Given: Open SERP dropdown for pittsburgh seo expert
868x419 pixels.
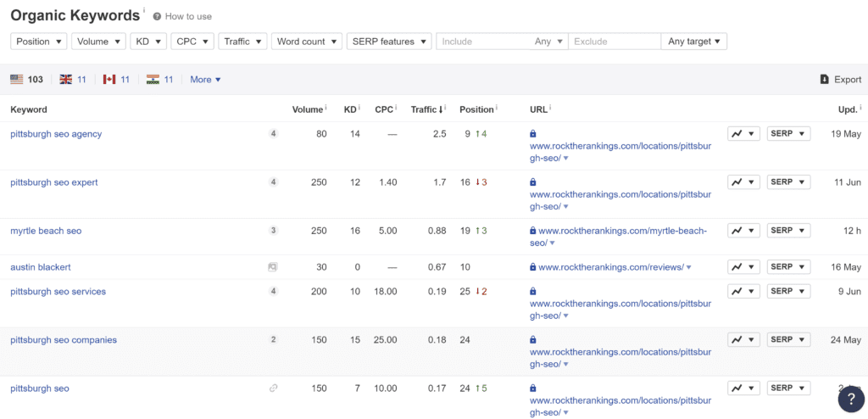Looking at the screenshot, I should point(788,182).
